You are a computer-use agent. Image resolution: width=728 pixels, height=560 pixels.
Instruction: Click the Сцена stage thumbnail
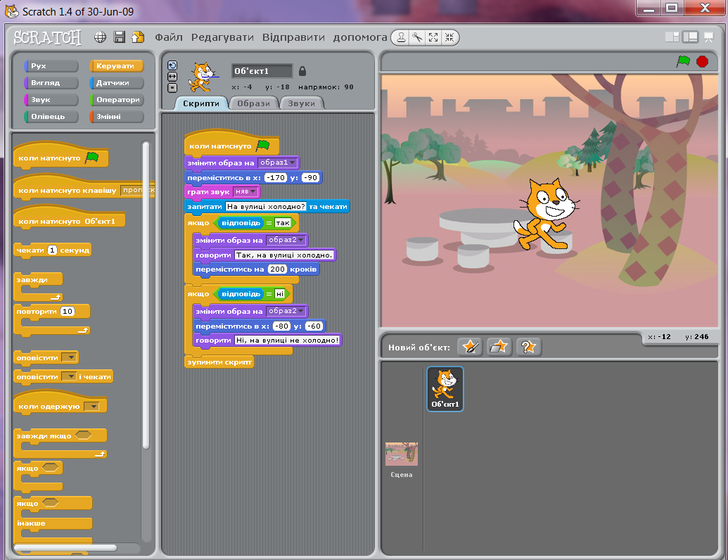[x=400, y=455]
